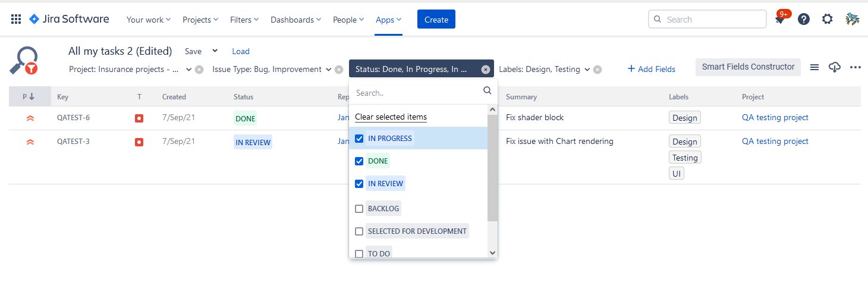This screenshot has width=868, height=301.
Task: Open the settings gear icon
Action: [827, 19]
